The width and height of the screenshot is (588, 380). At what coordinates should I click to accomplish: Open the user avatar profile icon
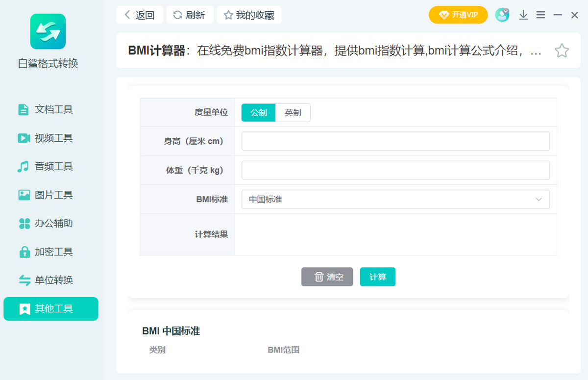pos(502,15)
